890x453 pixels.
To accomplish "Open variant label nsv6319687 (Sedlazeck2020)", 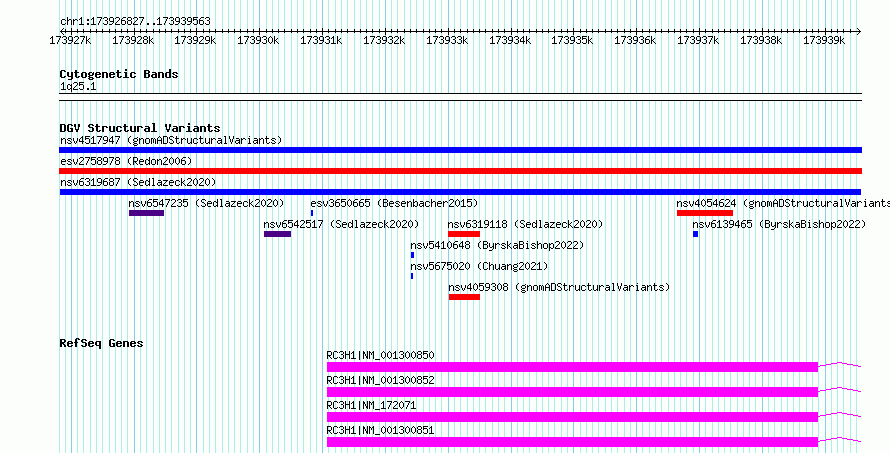I will coord(138,182).
